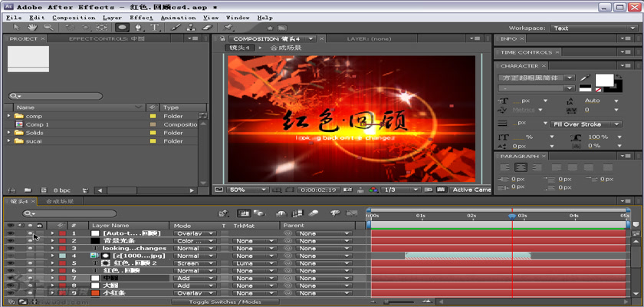Hide layer 6 红色.回顾 eye toggle
This screenshot has height=307, width=644.
coord(11,271)
